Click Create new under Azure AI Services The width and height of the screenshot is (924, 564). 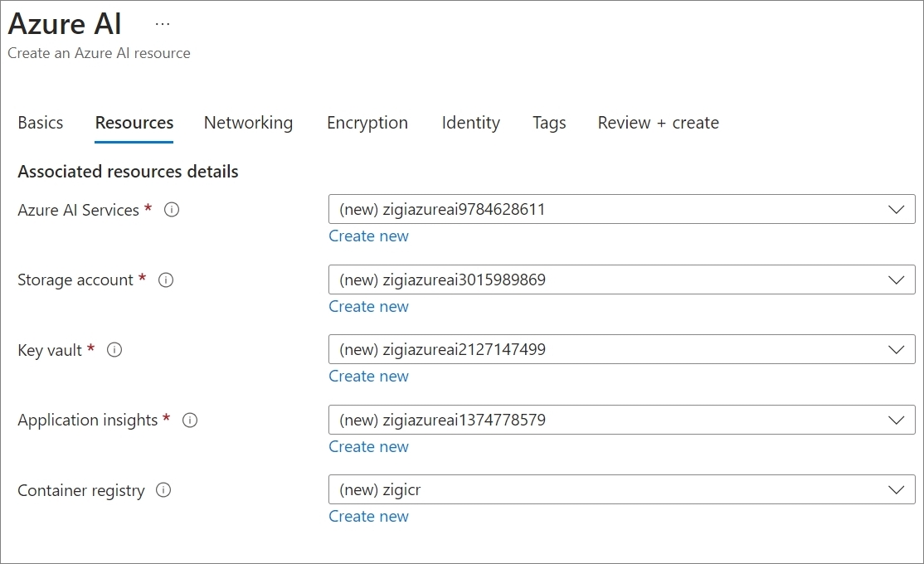point(368,236)
